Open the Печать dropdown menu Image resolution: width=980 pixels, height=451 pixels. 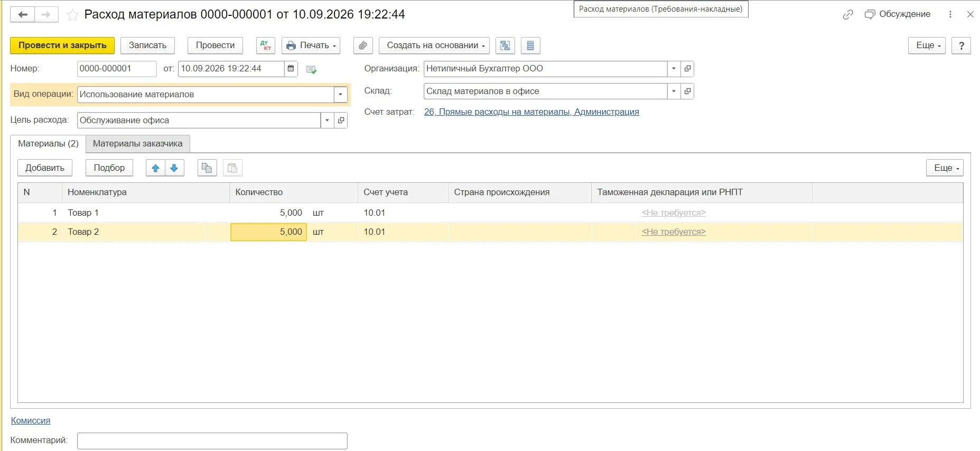pos(311,45)
